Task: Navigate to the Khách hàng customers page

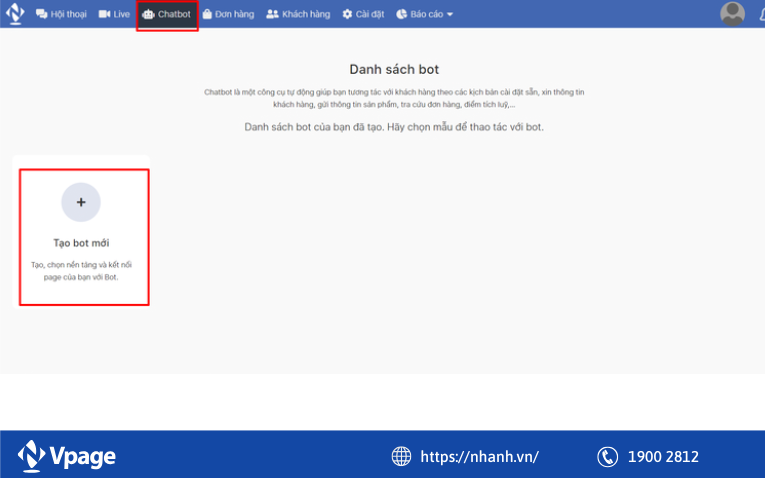Action: pyautogui.click(x=298, y=14)
